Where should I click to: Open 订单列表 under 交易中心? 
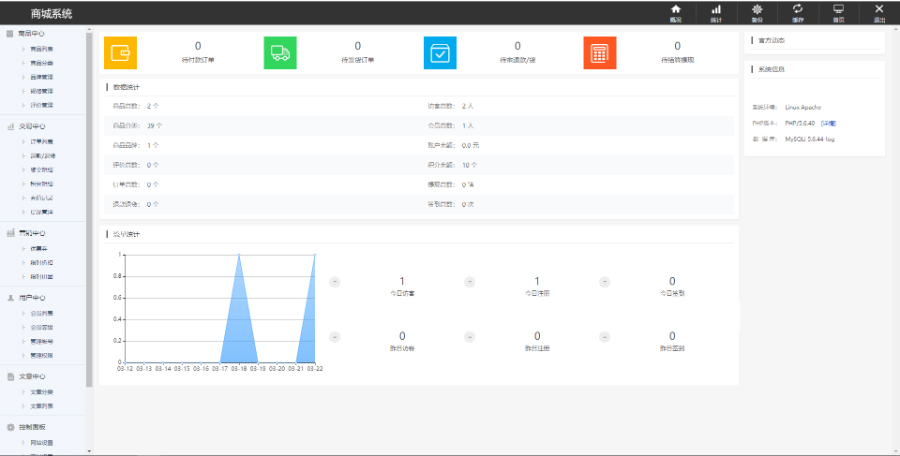pyautogui.click(x=42, y=142)
